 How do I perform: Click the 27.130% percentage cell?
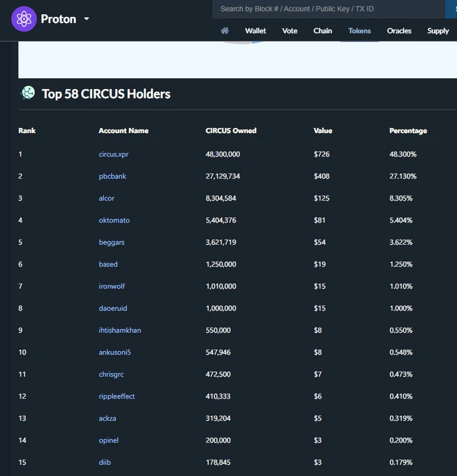coord(403,177)
